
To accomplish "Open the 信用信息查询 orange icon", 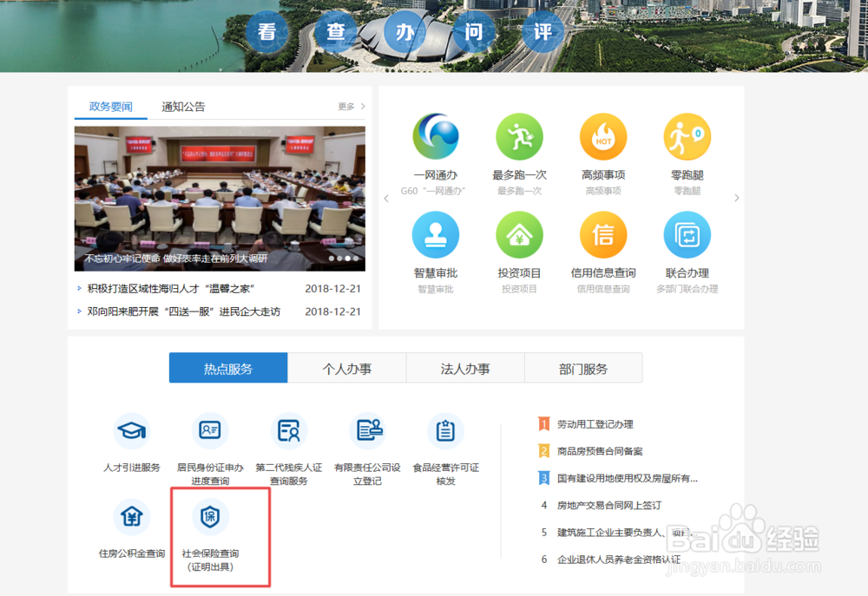I will (603, 234).
